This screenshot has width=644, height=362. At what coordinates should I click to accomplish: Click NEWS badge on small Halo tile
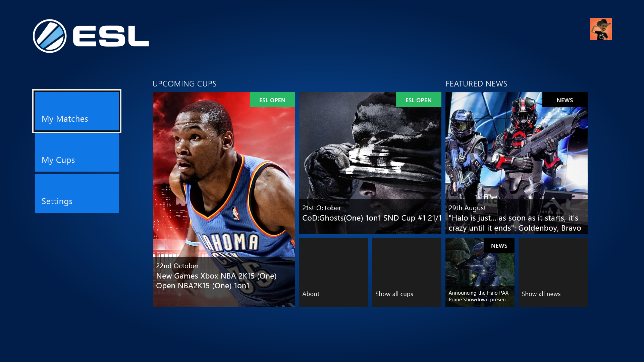499,245
